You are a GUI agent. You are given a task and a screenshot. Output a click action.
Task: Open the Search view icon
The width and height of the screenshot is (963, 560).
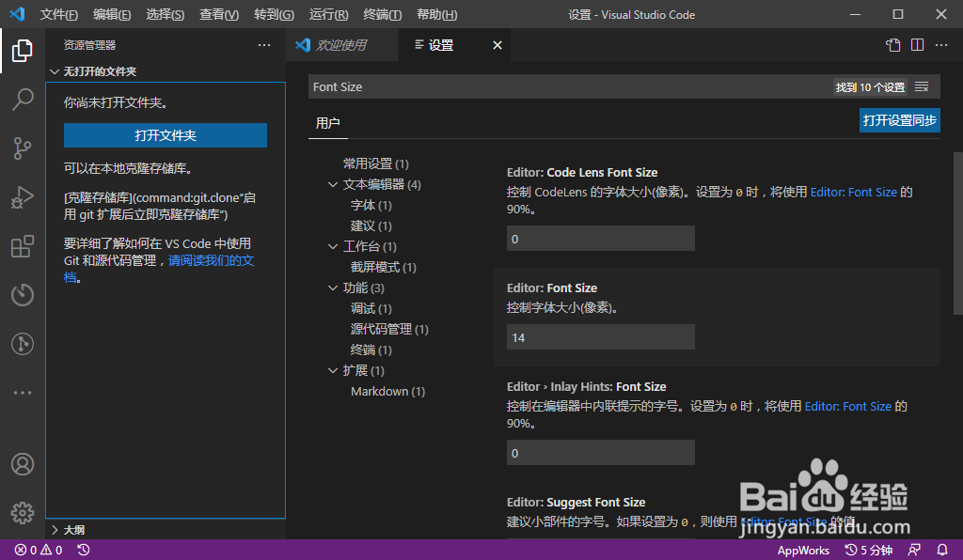click(x=23, y=100)
